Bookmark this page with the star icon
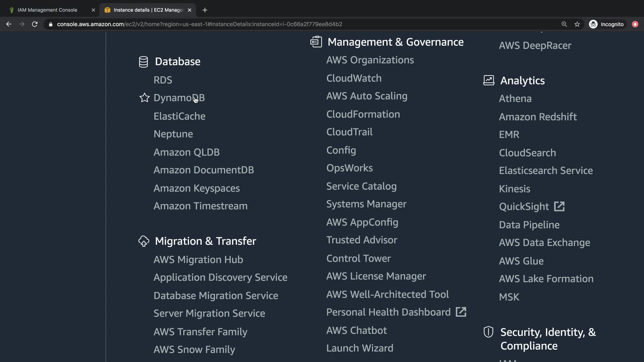The image size is (644, 362). [577, 24]
